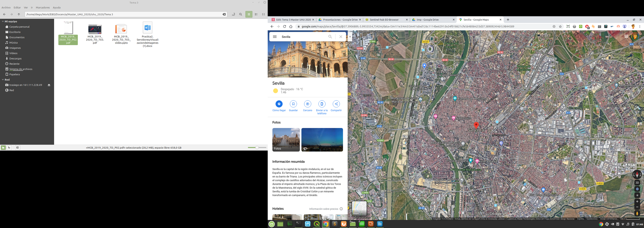Screen dimensions: 644x228
Task: Open the Linux Mint start menu
Action: click(x=272, y=224)
